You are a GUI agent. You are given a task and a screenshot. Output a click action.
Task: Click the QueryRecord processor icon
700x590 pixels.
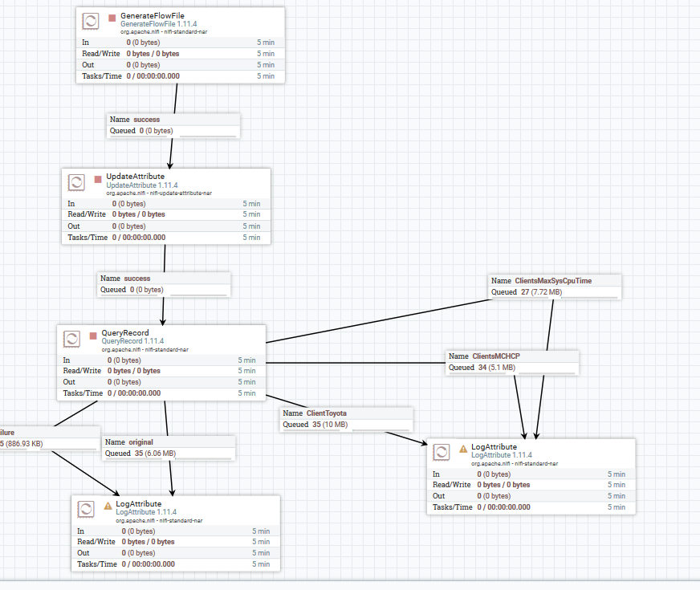pos(71,339)
